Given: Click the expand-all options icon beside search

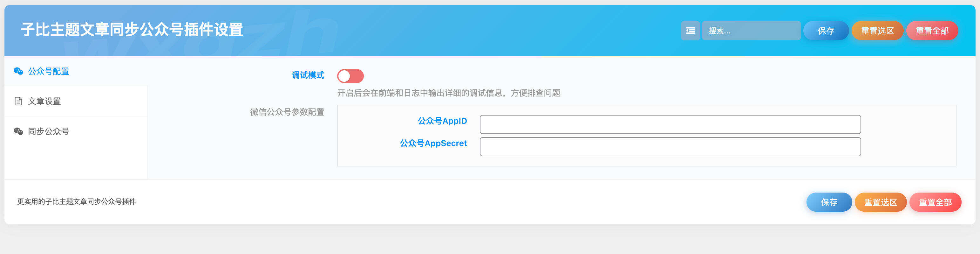Looking at the screenshot, I should 690,31.
